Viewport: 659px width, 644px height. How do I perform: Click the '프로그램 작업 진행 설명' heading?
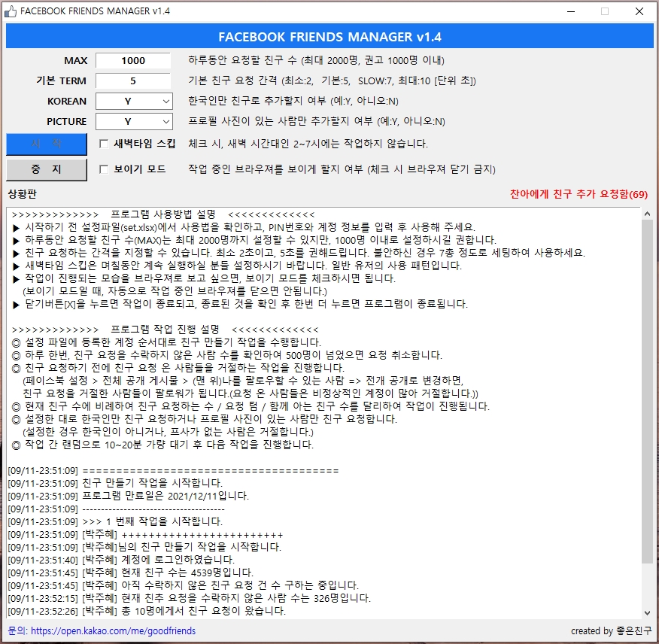pyautogui.click(x=165, y=329)
